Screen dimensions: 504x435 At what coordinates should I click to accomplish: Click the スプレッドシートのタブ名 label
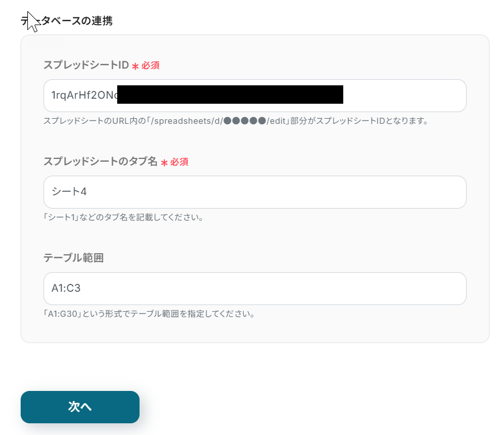pos(100,162)
